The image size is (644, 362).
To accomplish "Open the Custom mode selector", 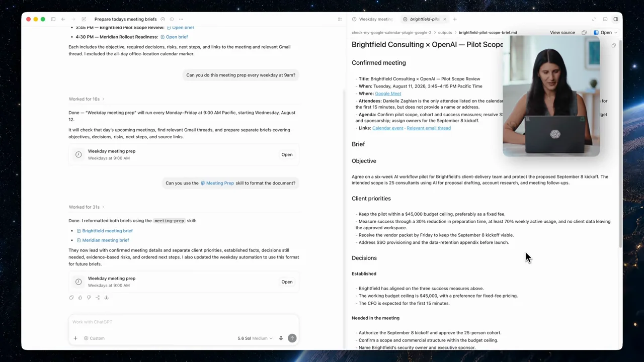I will pos(94,338).
